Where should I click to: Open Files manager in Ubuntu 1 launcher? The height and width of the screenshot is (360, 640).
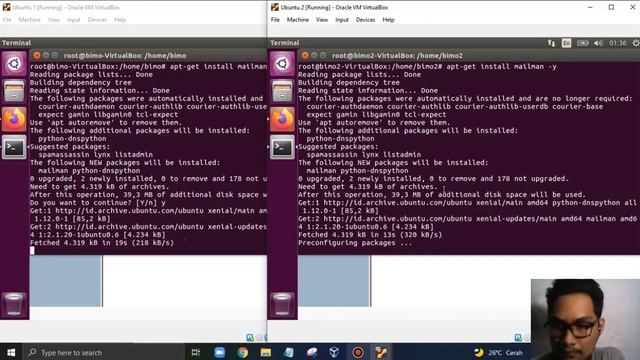tap(14, 91)
